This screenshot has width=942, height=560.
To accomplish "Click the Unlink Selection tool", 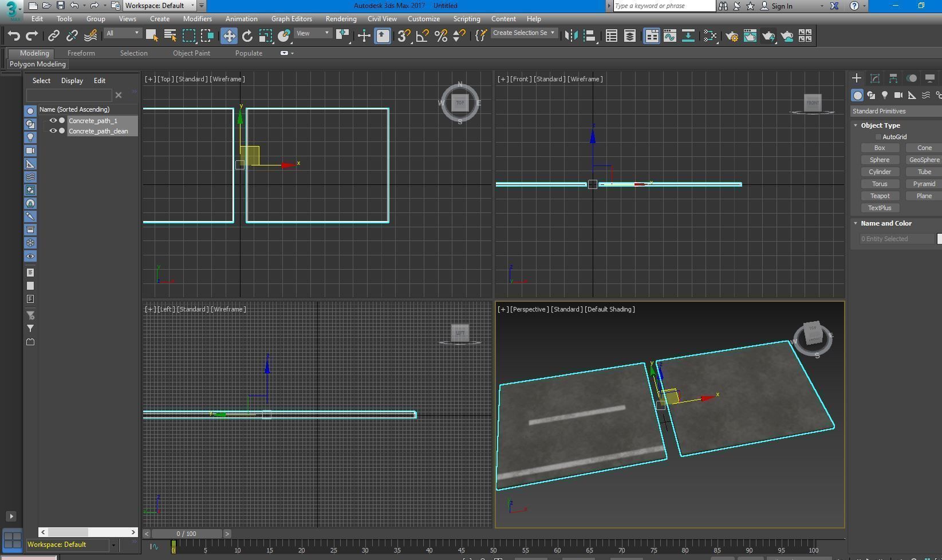I will click(72, 36).
